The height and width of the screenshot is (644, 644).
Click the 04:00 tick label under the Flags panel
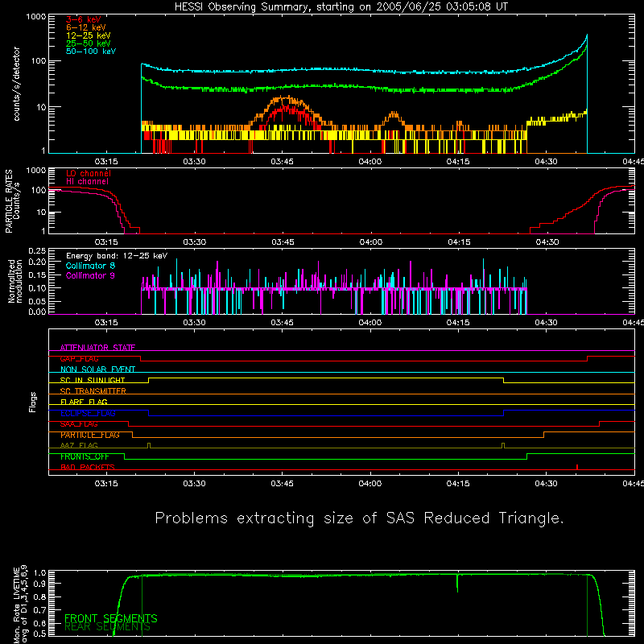pyautogui.click(x=370, y=484)
